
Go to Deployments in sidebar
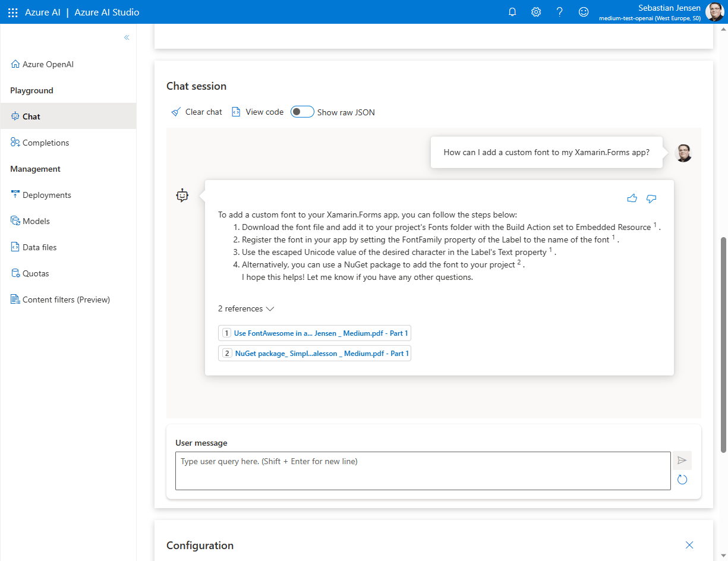coord(46,195)
